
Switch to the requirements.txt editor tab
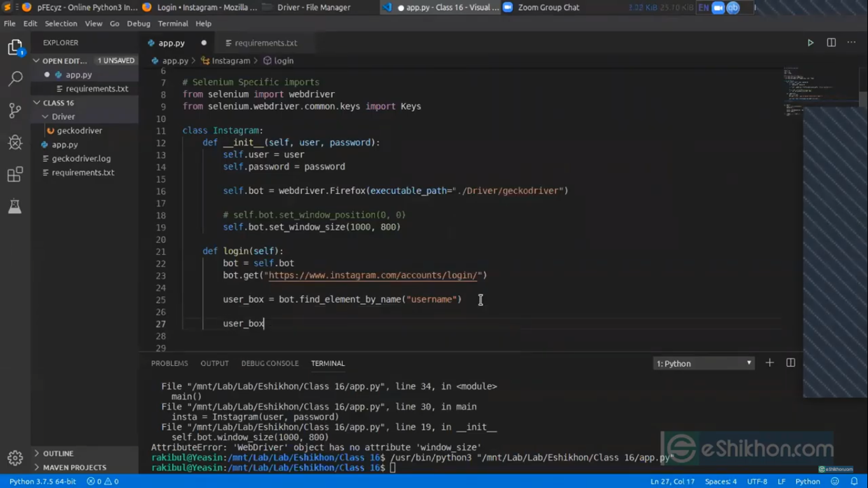pyautogui.click(x=266, y=43)
